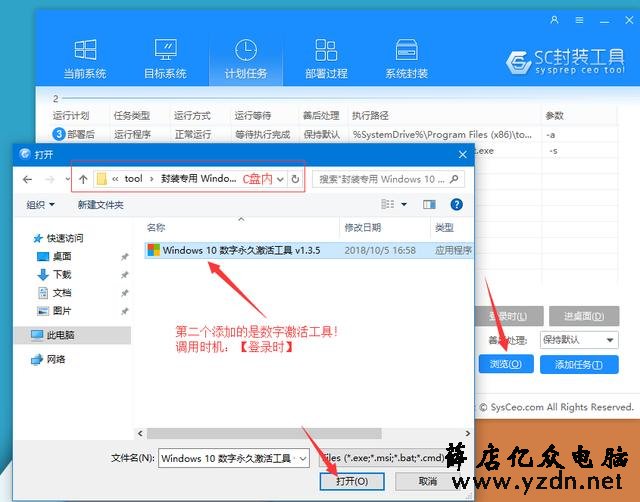
Task: Open the SC tool hamburger menu icon
Action: (x=579, y=20)
